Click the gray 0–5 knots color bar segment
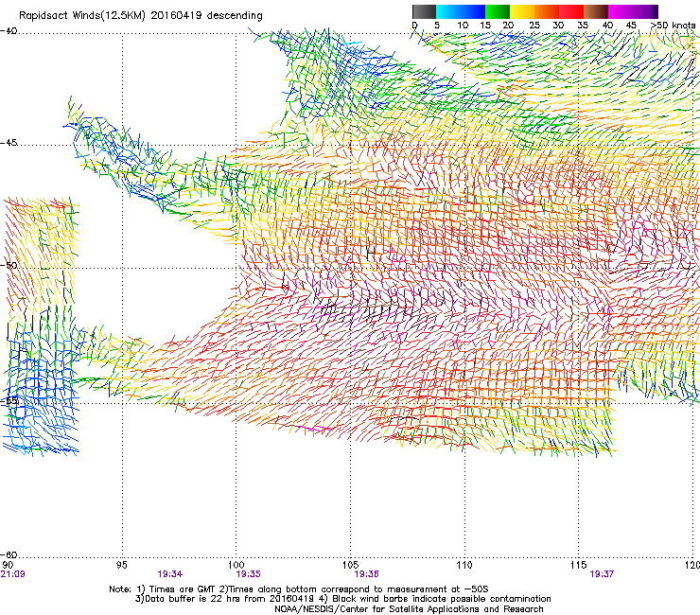The width and height of the screenshot is (700, 615). (x=425, y=11)
